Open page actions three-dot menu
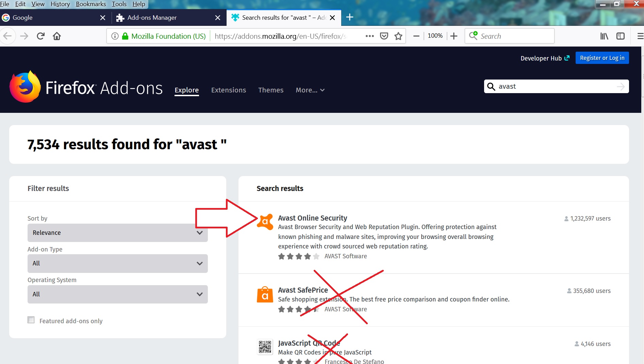This screenshot has width=644, height=364. (370, 36)
